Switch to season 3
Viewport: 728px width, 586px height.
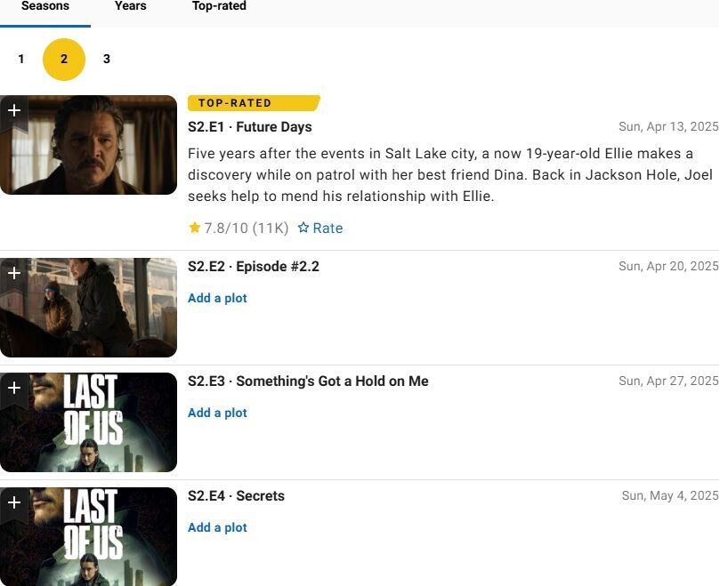click(107, 60)
